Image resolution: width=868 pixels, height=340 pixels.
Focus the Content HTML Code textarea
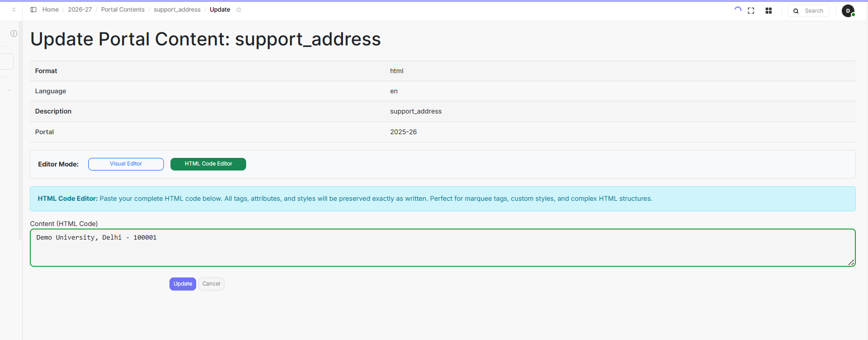pos(442,248)
